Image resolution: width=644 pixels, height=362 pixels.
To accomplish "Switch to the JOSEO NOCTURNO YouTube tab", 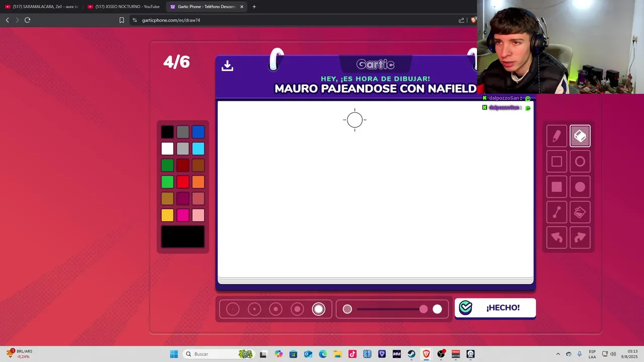I will 124,7.
